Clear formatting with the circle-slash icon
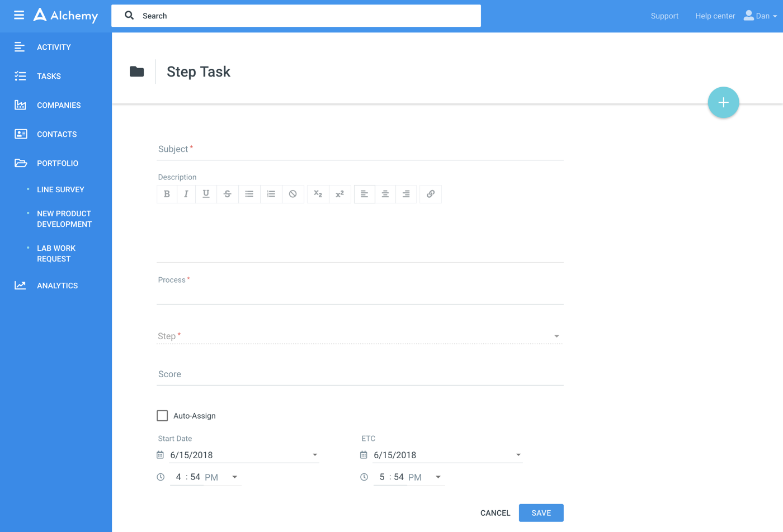 coord(293,194)
